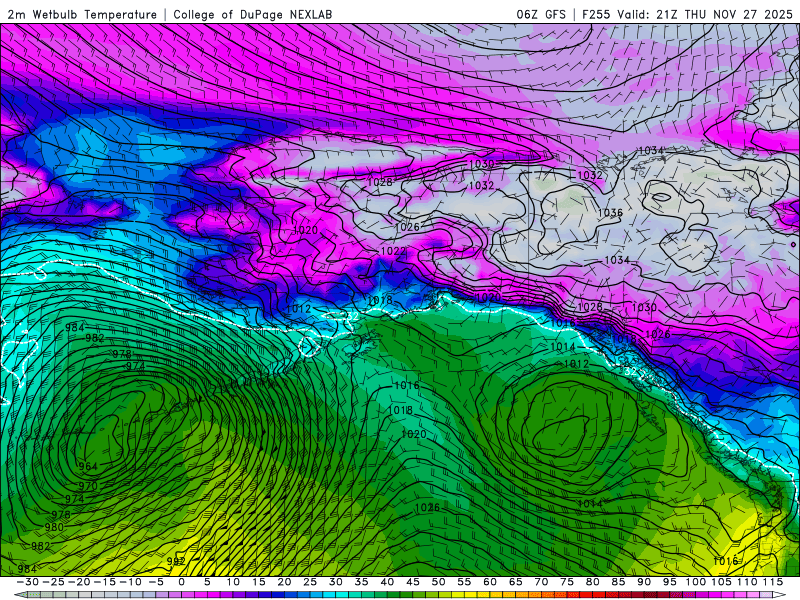Select the 40 tick label on the legend
Image resolution: width=800 pixels, height=600 pixels.
(387, 582)
